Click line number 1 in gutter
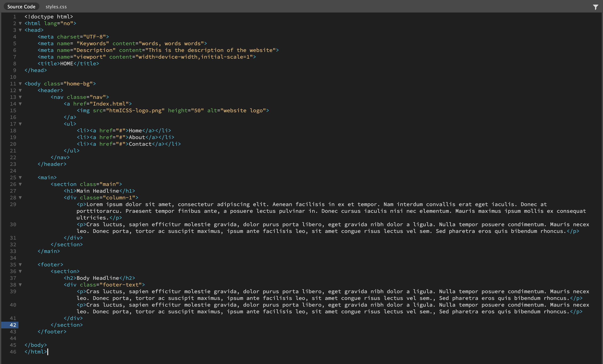603x364 pixels. point(15,17)
